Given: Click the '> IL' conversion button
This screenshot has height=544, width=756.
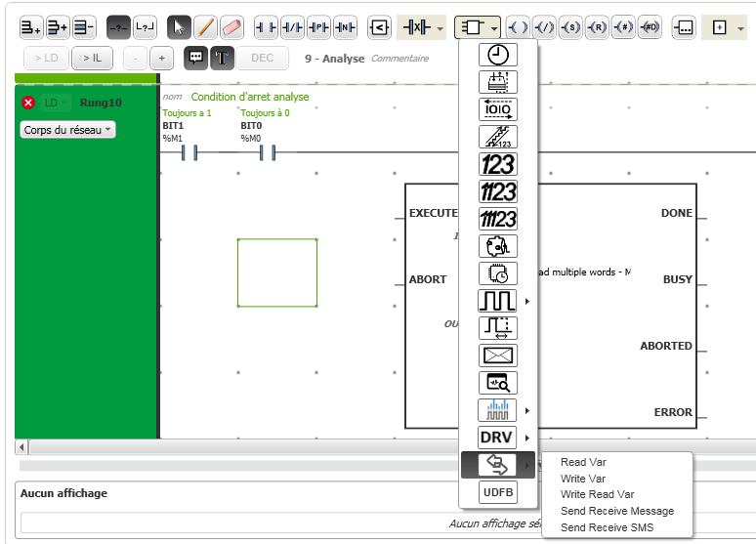Looking at the screenshot, I should [92, 58].
